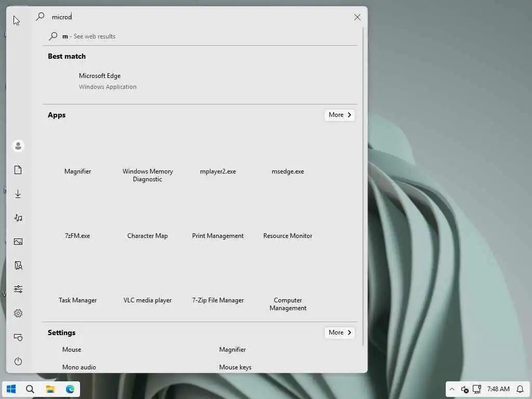Click the search results vertical scrollbar

(x=363, y=187)
